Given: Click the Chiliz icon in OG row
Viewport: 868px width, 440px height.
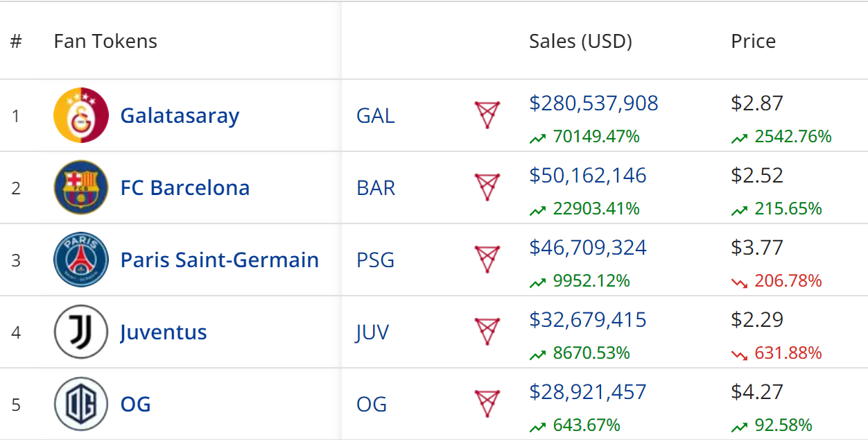Looking at the screenshot, I should point(487,403).
